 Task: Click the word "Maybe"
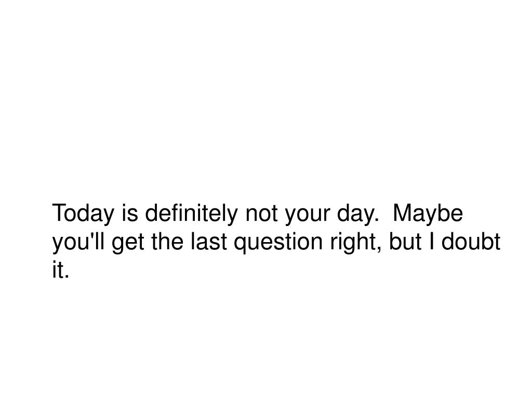pos(428,214)
